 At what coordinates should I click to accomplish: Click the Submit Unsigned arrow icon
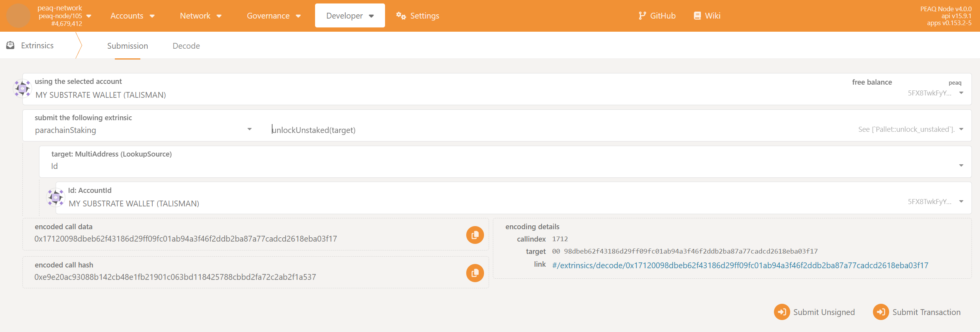(782, 312)
